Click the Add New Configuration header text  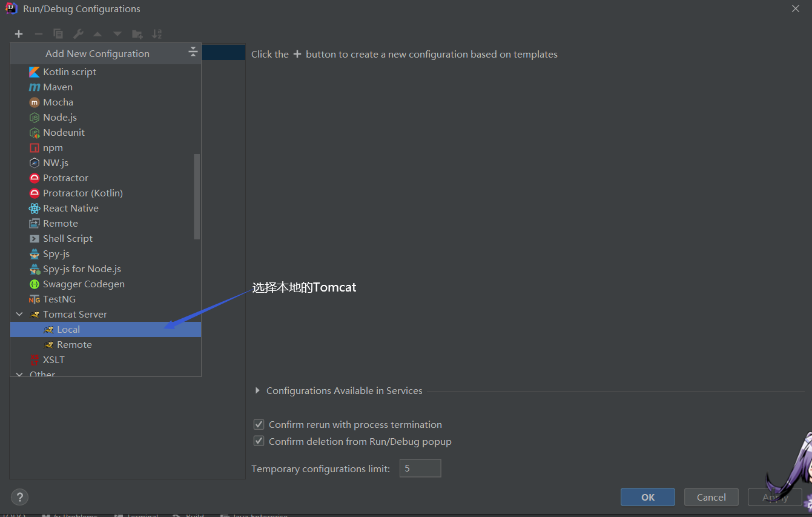tap(97, 54)
